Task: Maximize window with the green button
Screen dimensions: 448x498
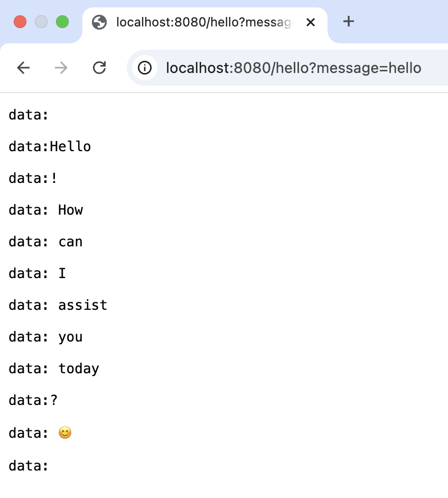Action: tap(62, 22)
